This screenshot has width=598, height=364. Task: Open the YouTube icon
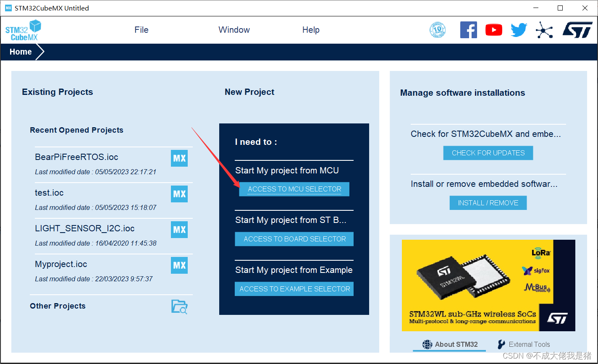point(494,30)
